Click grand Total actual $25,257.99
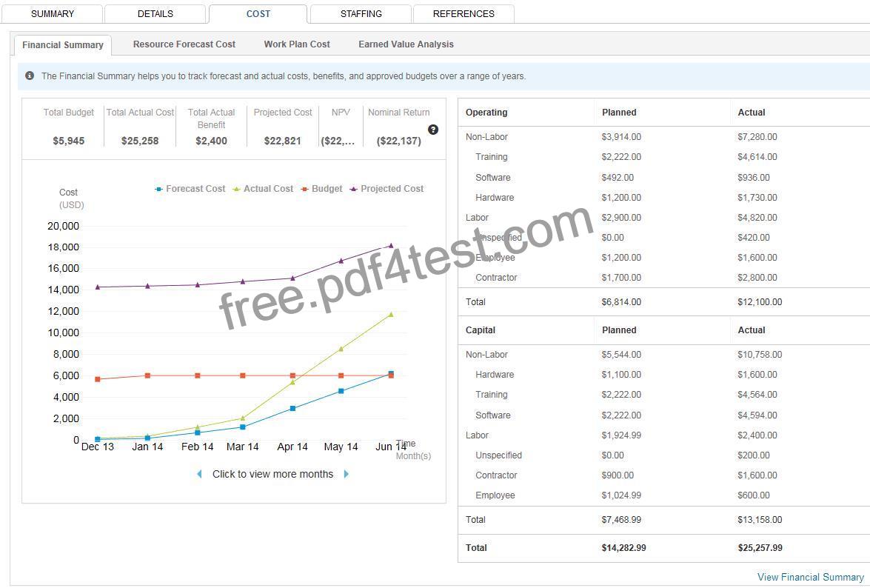 coord(760,548)
